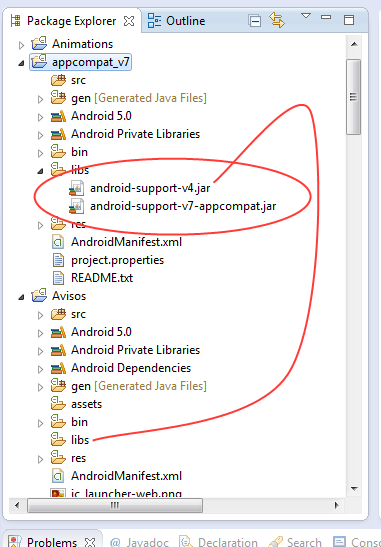Viewport: 381px width, 547px height.
Task: Select the Avisos project icon
Action: click(39, 295)
